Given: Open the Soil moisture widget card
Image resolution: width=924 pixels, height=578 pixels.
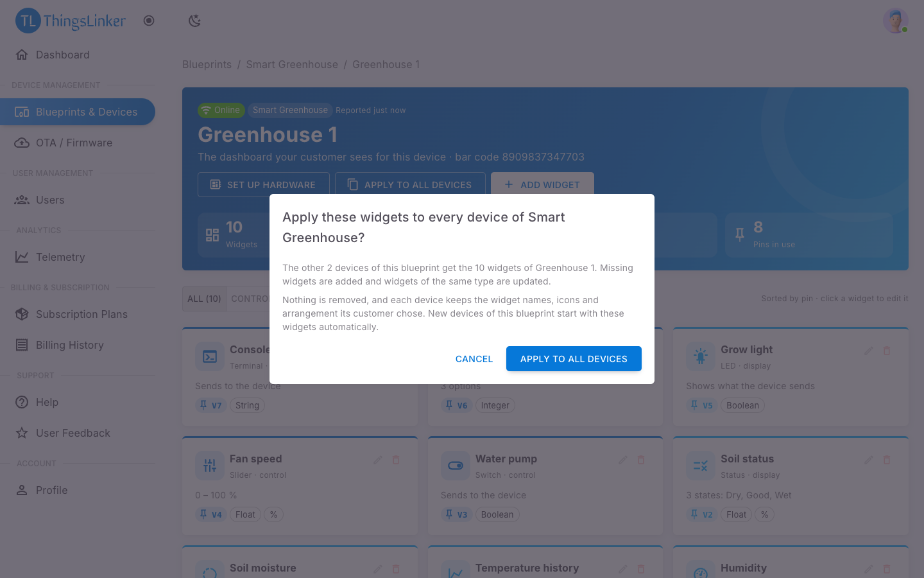Looking at the screenshot, I should click(300, 562).
